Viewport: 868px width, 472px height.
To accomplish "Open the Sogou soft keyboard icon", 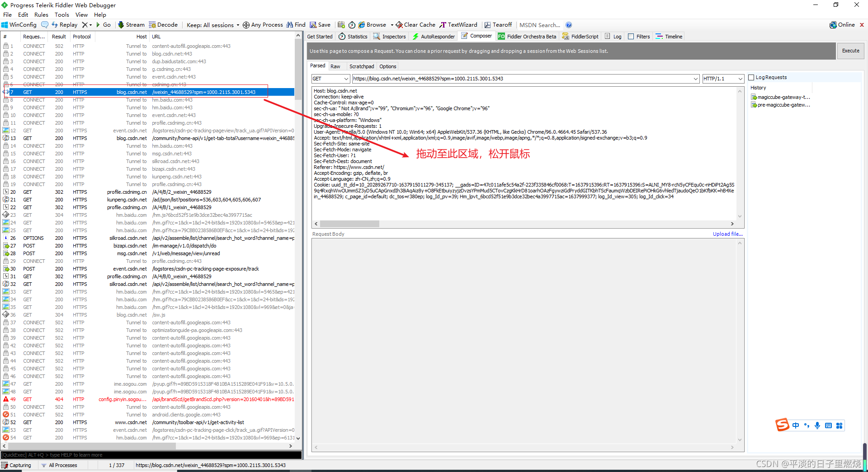I will tap(828, 425).
